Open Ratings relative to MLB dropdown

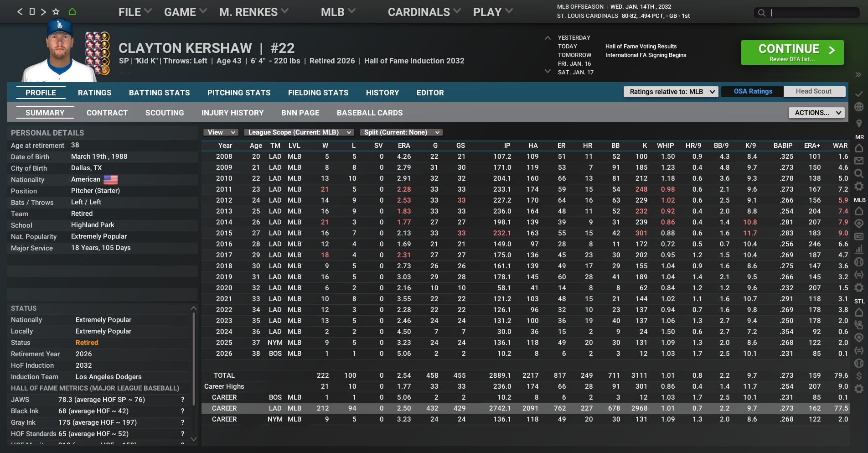click(x=671, y=92)
